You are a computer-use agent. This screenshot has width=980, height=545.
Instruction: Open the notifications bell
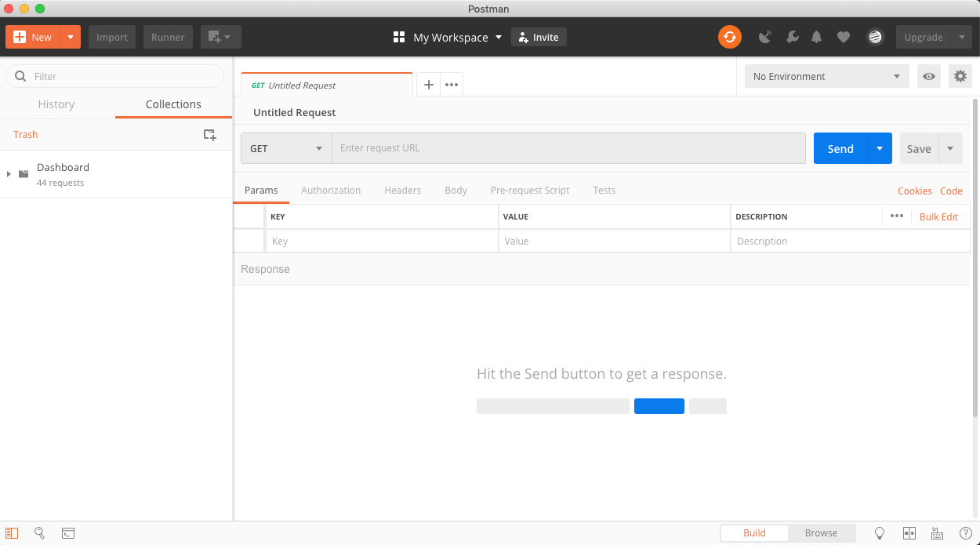[x=817, y=37]
